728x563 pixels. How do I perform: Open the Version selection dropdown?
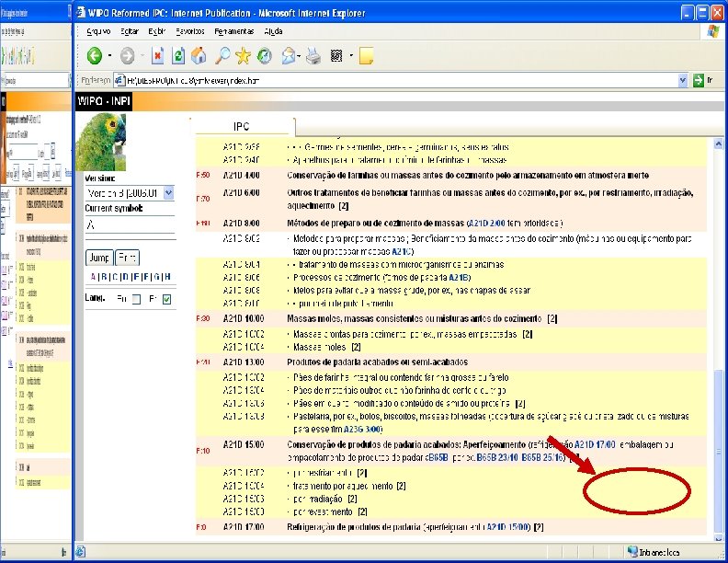pyautogui.click(x=168, y=193)
